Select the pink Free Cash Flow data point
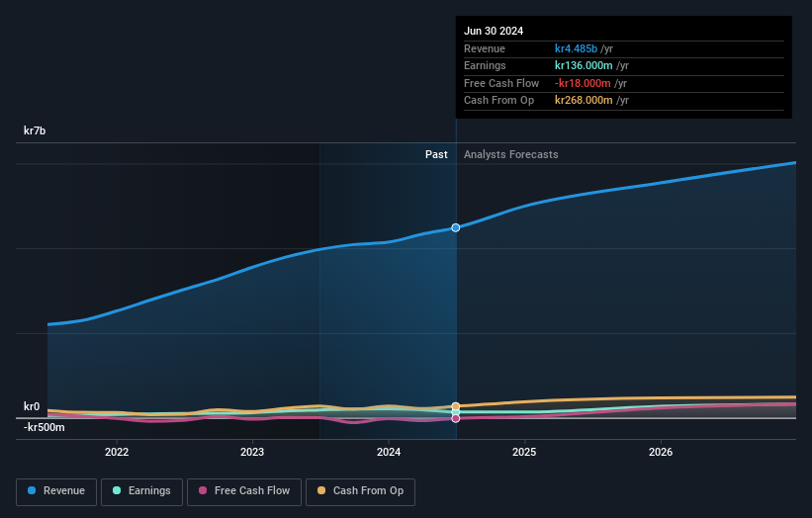Viewport: 812px width, 518px height. click(x=456, y=418)
